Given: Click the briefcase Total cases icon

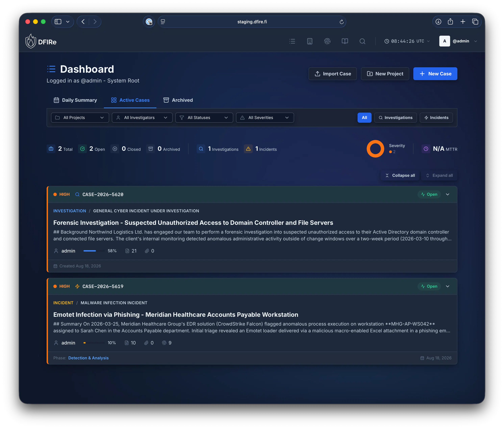Looking at the screenshot, I should coord(51,149).
